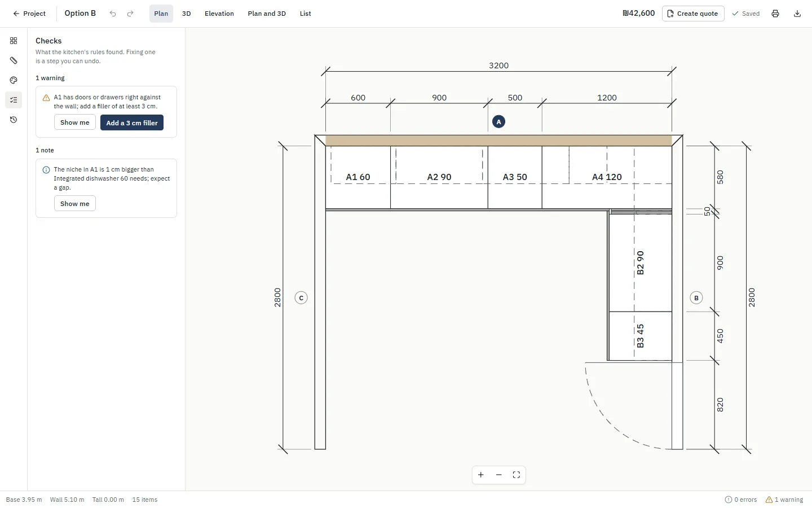Click Show me for A1 warning

pyautogui.click(x=75, y=122)
